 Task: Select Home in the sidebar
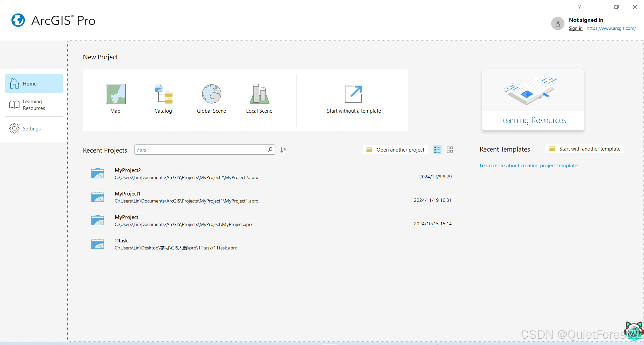[34, 83]
